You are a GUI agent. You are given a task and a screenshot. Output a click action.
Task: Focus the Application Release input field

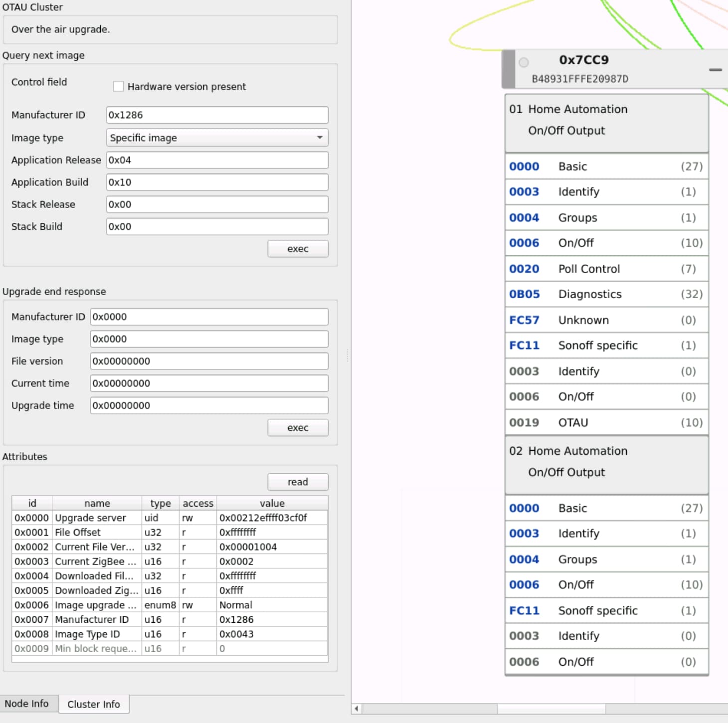(x=217, y=160)
